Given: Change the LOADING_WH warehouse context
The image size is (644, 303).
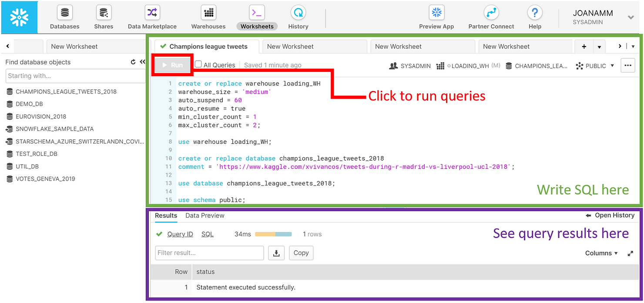Looking at the screenshot, I should point(468,66).
